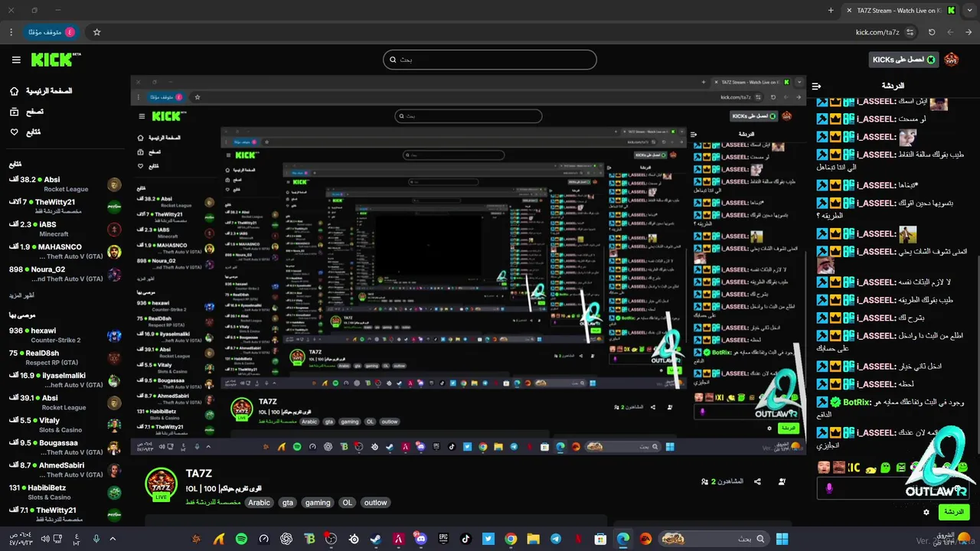Open ChatGPT from the taskbar
980x551 pixels.
(286, 539)
